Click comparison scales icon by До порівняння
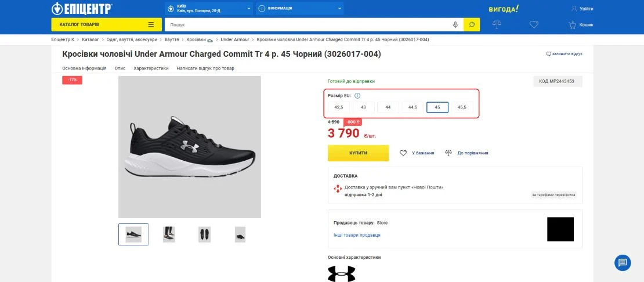Screen dimensions: 644x282 click(x=448, y=153)
